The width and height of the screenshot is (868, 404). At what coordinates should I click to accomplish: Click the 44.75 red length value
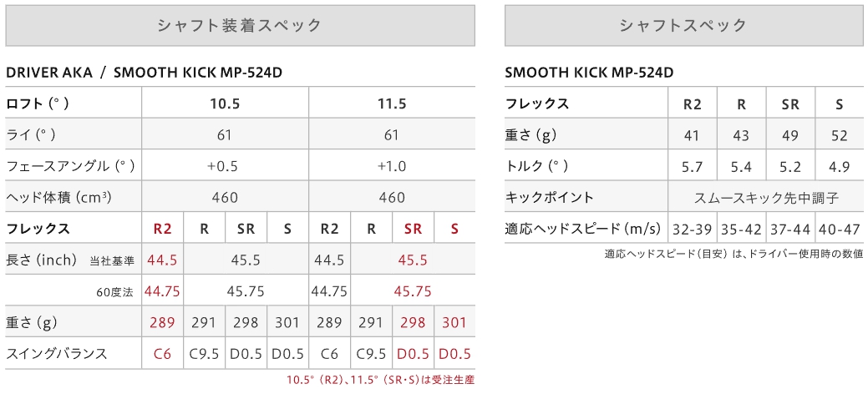pyautogui.click(x=162, y=291)
